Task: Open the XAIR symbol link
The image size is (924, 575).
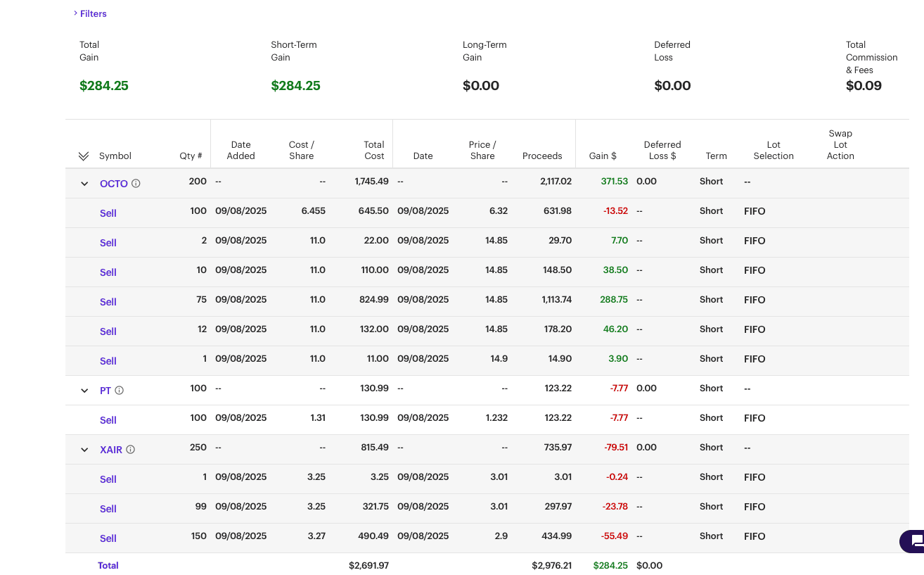Action: [111, 450]
